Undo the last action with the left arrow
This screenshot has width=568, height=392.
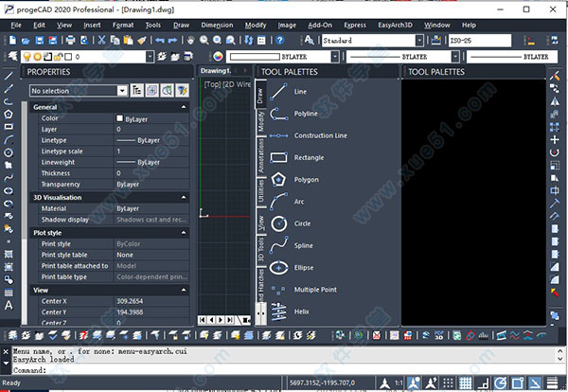(x=160, y=40)
